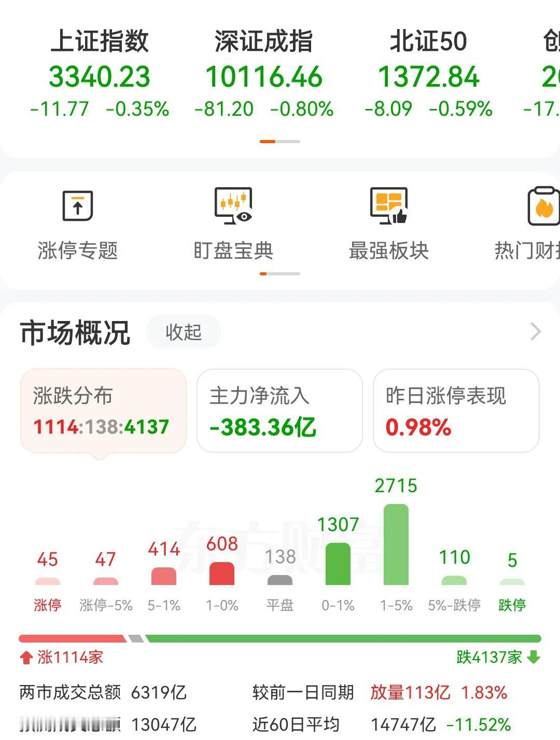Click the 盯盘宝典 label
The image size is (560, 740).
tap(233, 250)
